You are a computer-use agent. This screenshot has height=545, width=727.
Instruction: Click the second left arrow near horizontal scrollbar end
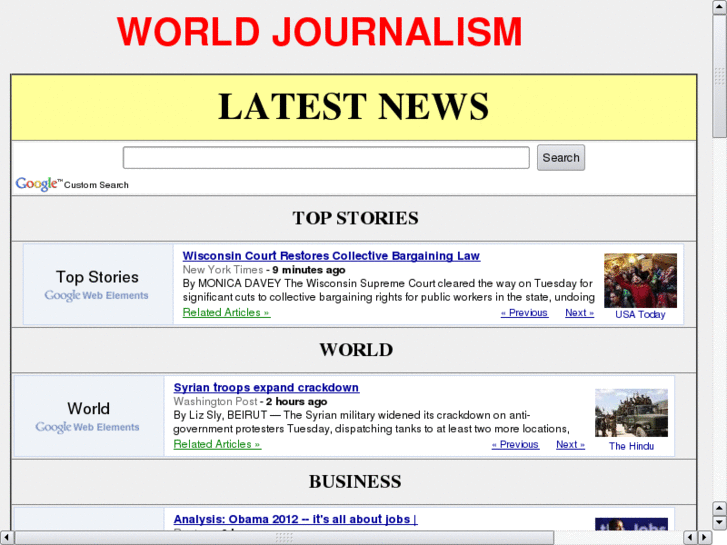[x=690, y=538]
